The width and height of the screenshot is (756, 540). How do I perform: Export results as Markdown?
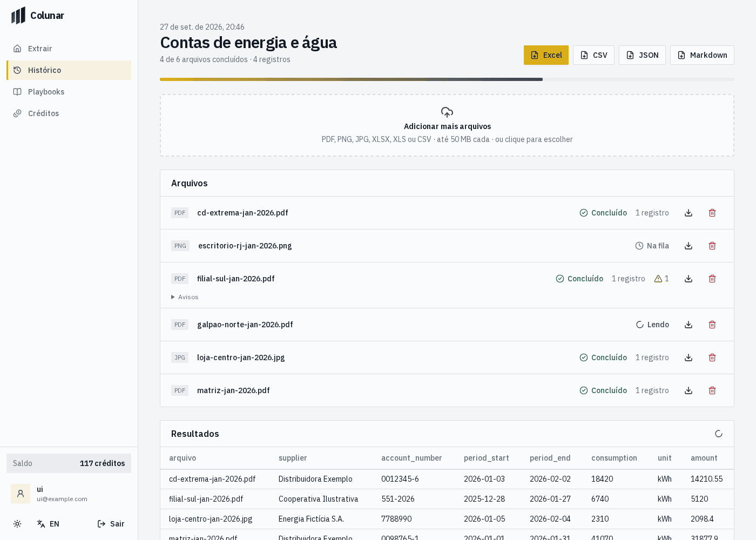click(x=702, y=55)
